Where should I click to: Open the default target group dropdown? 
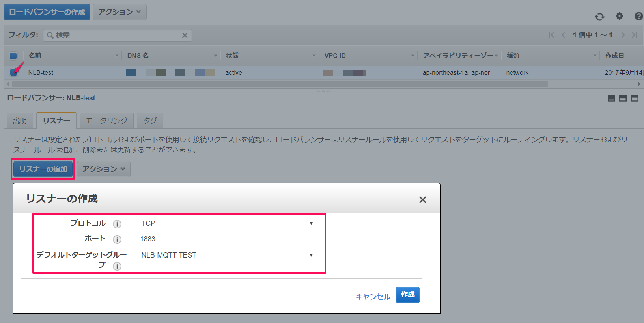[x=227, y=255]
